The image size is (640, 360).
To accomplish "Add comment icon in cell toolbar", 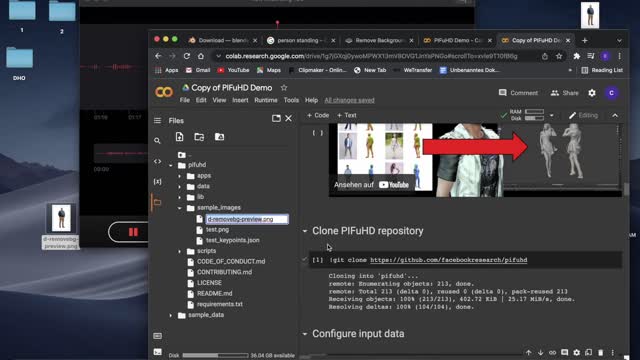I will 564,352.
